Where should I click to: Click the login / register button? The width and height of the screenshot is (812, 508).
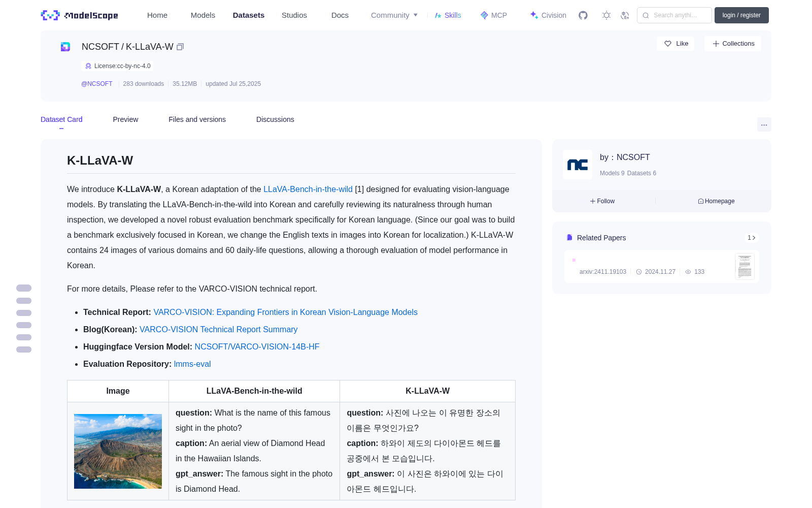point(741,15)
